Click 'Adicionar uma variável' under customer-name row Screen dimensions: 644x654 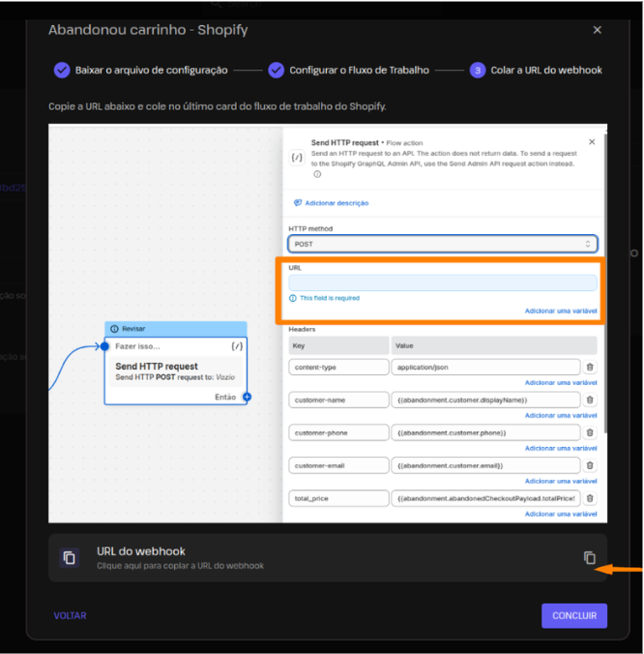click(561, 415)
